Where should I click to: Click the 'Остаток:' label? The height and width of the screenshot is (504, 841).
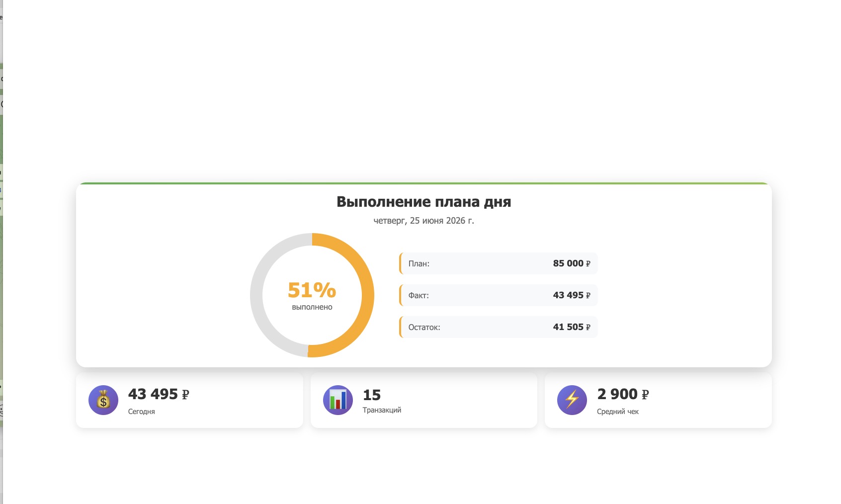tap(424, 327)
